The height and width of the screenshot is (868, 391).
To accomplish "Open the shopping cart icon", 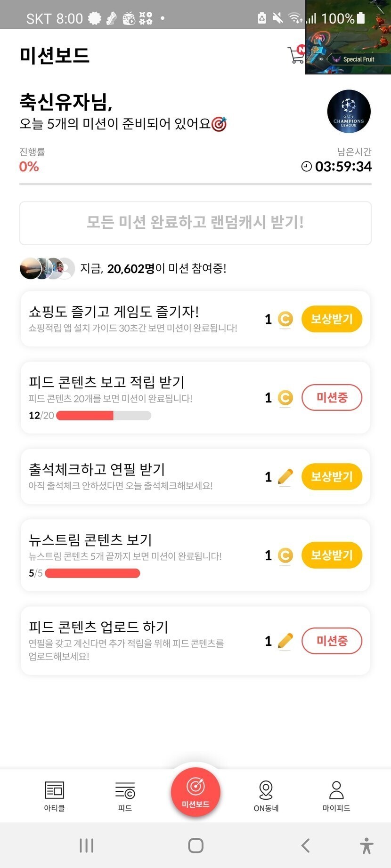I will (296, 55).
